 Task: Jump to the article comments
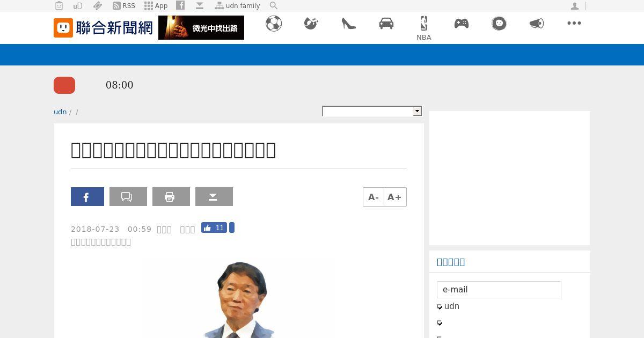pyautogui.click(x=128, y=197)
